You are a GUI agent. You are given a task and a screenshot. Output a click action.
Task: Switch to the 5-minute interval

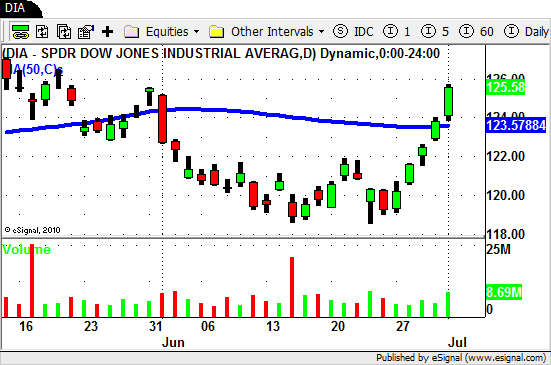point(435,32)
